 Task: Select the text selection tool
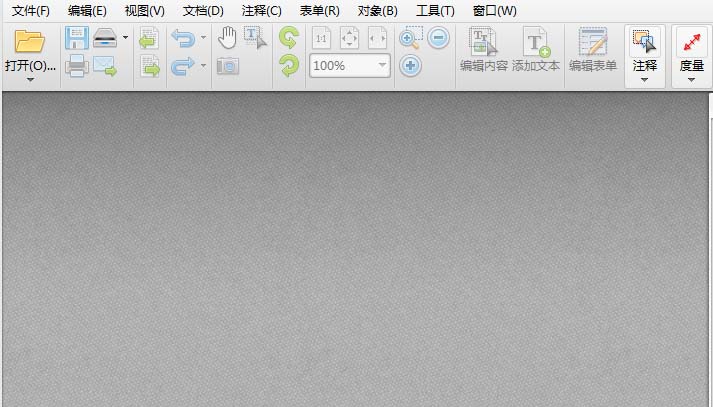point(255,38)
